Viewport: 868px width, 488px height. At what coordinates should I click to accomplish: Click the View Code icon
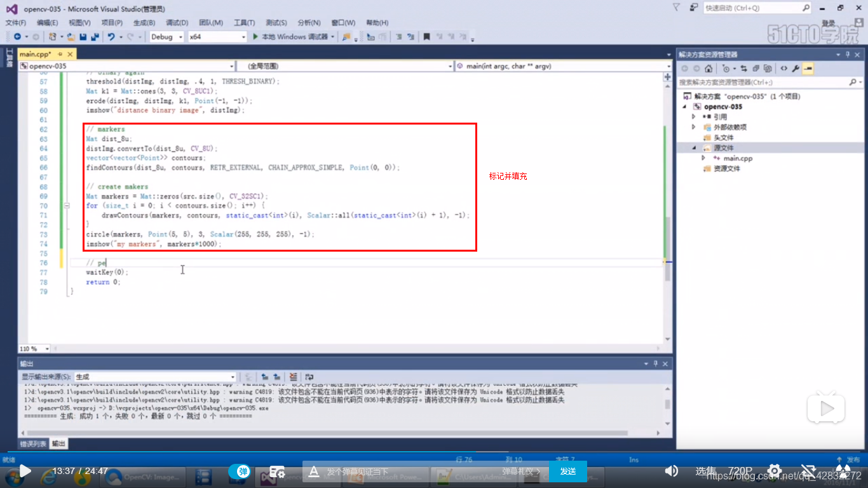click(x=783, y=69)
